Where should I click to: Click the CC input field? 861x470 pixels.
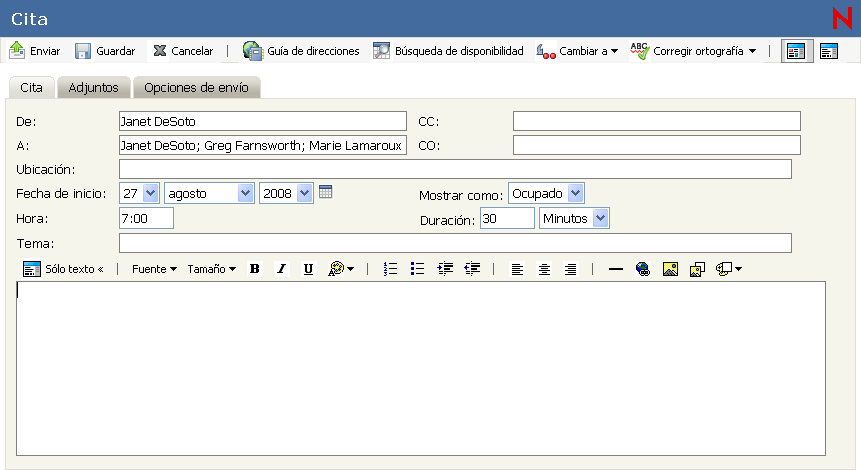tap(657, 121)
